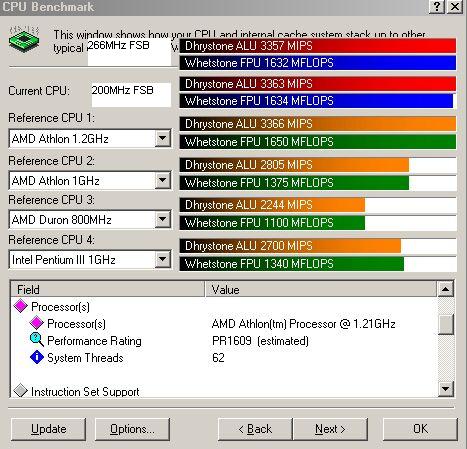
Task: Click the Update button
Action: [49, 429]
